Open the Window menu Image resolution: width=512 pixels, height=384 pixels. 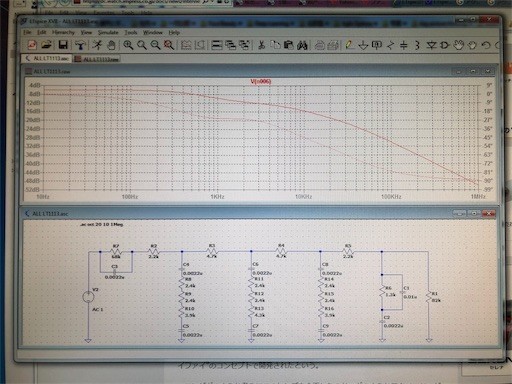click(x=153, y=32)
